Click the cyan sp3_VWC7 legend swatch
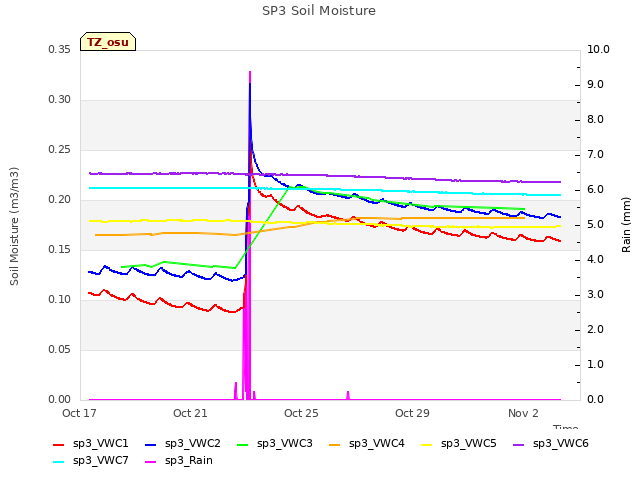 (x=59, y=462)
